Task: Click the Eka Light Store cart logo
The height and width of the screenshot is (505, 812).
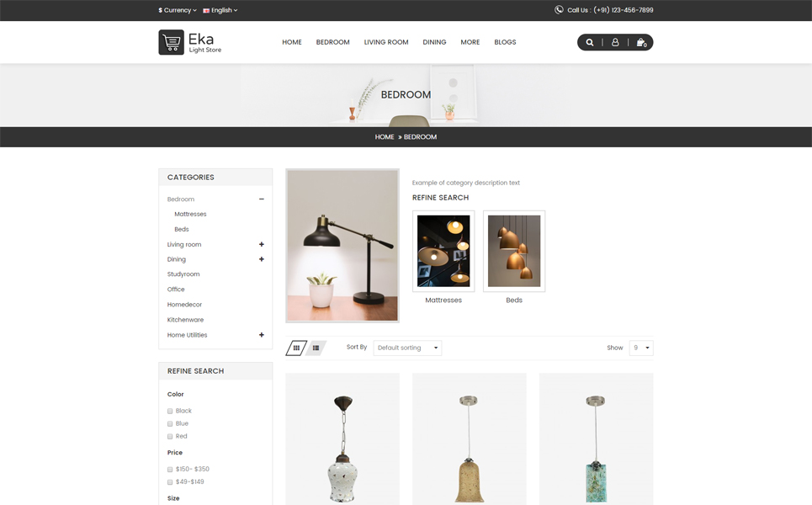Action: (x=172, y=42)
